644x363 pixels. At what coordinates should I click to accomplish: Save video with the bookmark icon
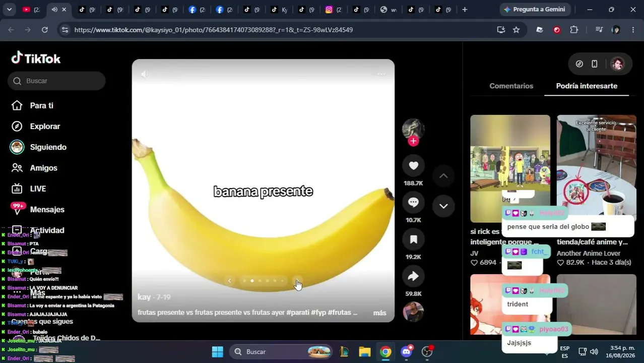pyautogui.click(x=413, y=239)
